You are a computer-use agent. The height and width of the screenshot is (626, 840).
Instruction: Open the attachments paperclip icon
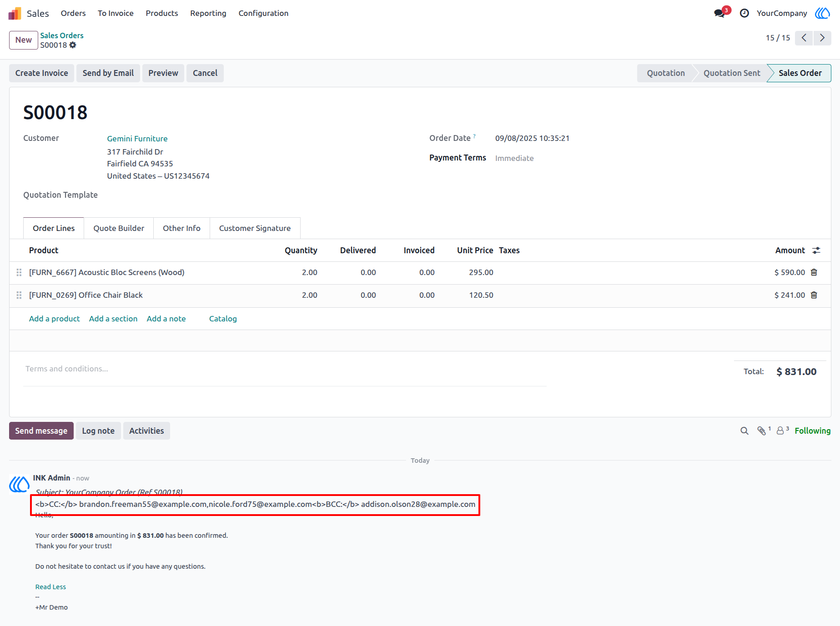coord(763,431)
